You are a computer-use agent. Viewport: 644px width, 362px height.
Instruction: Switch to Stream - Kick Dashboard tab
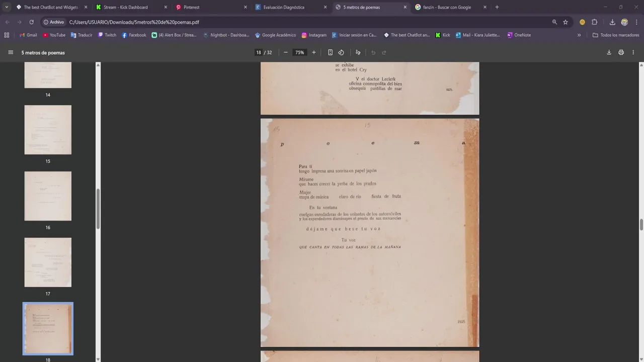tap(131, 7)
